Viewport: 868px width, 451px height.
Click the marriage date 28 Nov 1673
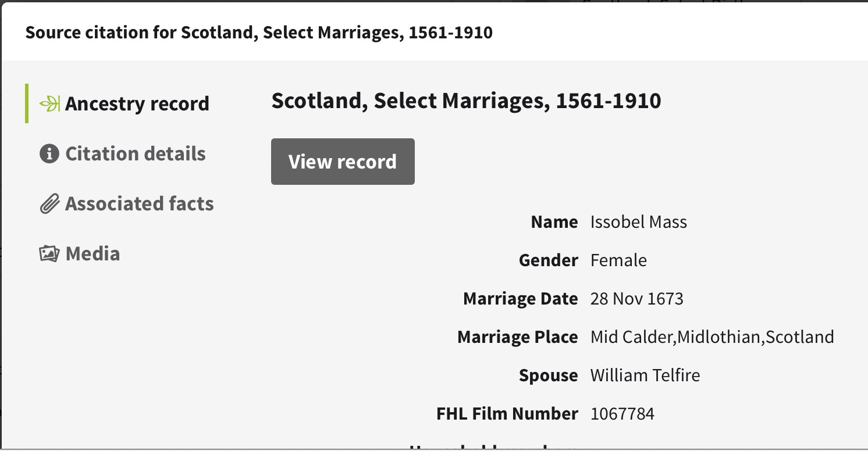pos(636,299)
